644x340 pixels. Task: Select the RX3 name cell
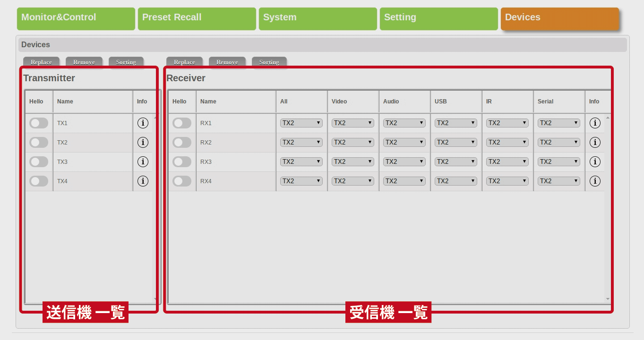(x=236, y=161)
